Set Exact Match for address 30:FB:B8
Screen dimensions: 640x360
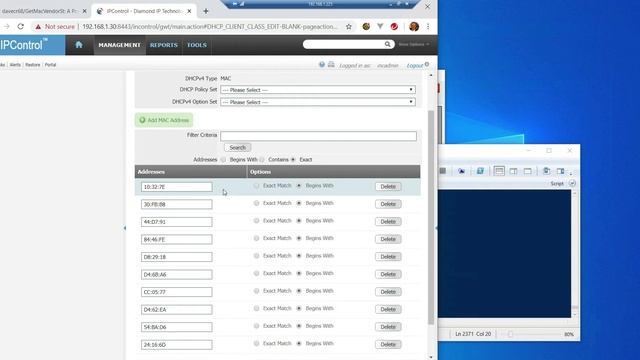pyautogui.click(x=256, y=203)
